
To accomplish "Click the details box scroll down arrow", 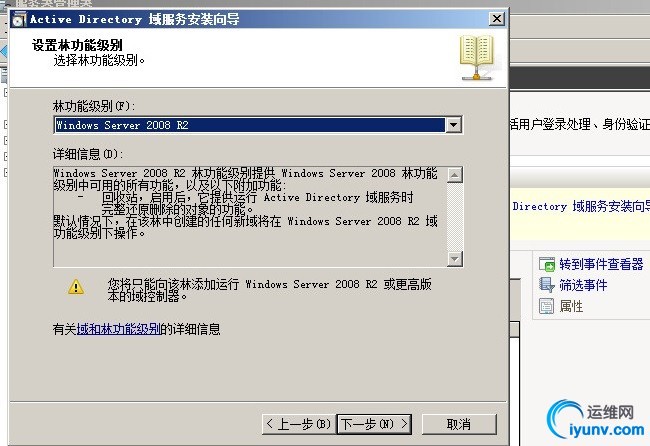I will [x=455, y=259].
